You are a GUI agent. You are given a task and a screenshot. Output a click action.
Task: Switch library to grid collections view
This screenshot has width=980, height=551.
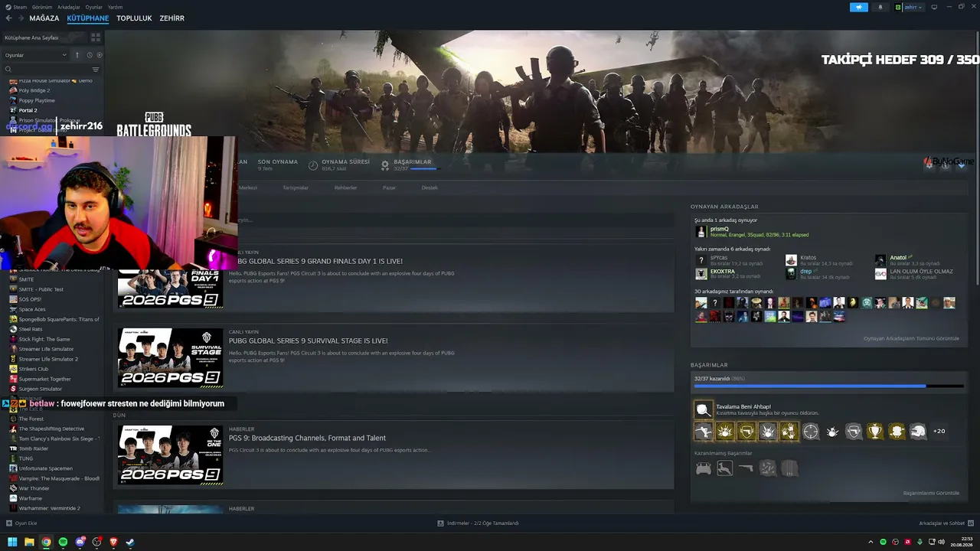(96, 37)
